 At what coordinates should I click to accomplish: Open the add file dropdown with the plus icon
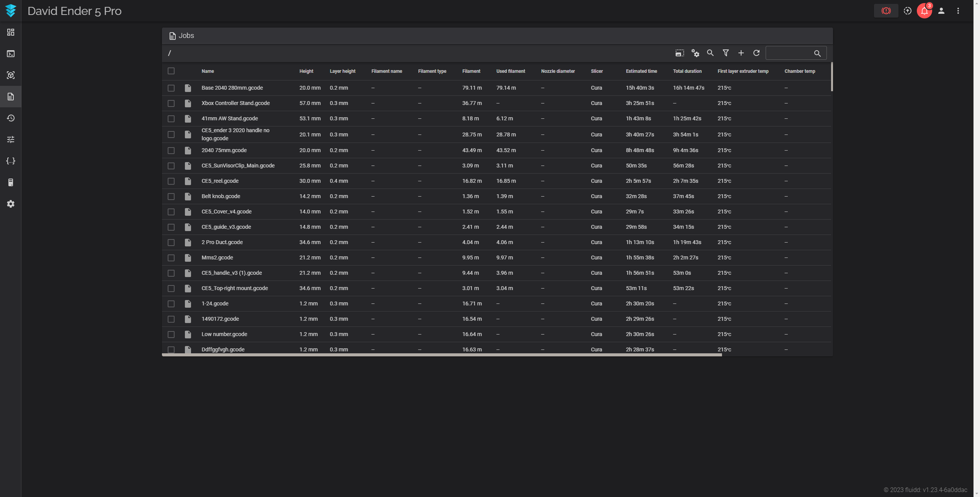pyautogui.click(x=741, y=53)
